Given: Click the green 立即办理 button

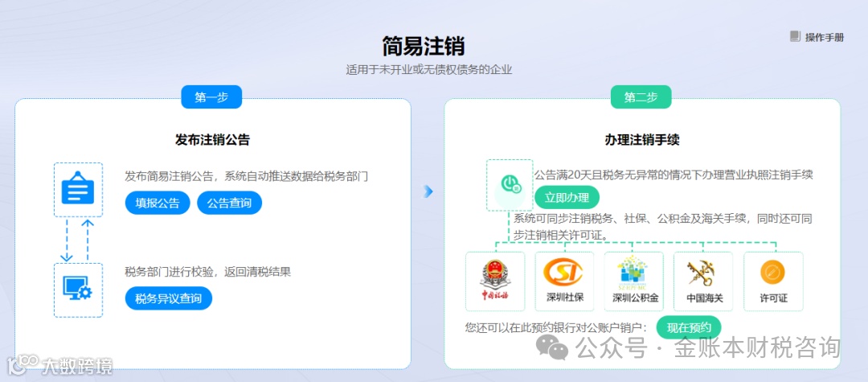Looking at the screenshot, I should coord(567,198).
